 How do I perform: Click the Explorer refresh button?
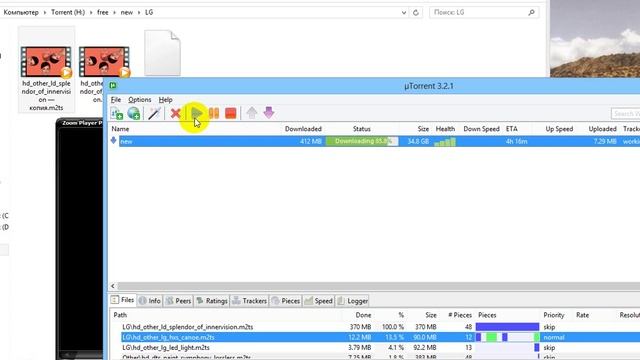(x=416, y=13)
